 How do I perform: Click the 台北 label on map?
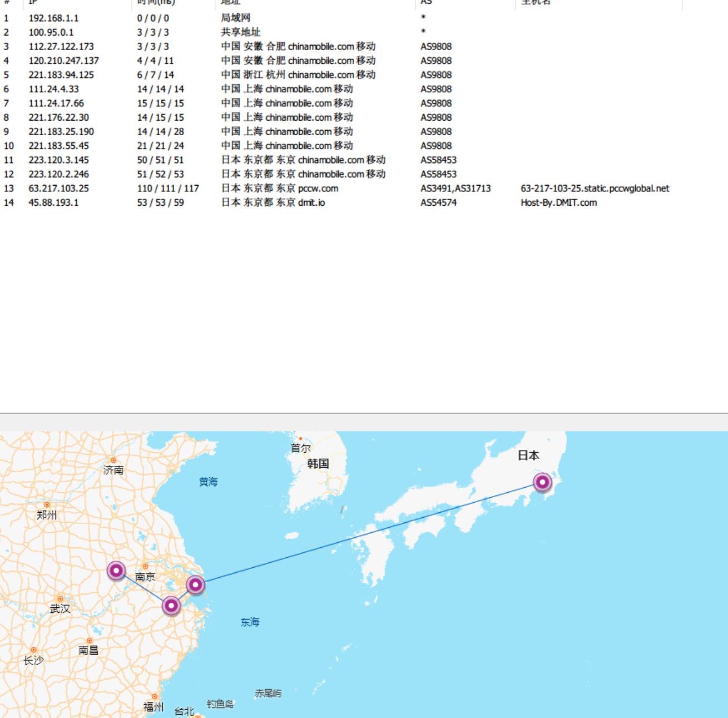[x=184, y=711]
